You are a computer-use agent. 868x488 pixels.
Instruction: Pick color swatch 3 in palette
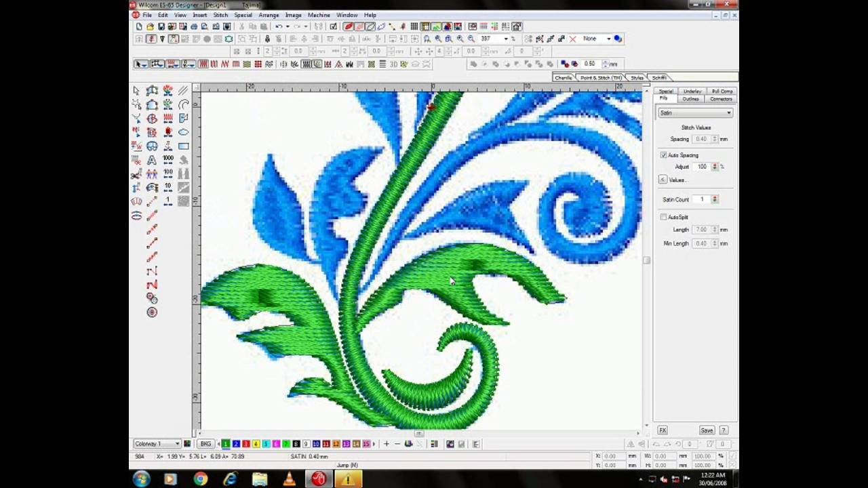point(245,444)
